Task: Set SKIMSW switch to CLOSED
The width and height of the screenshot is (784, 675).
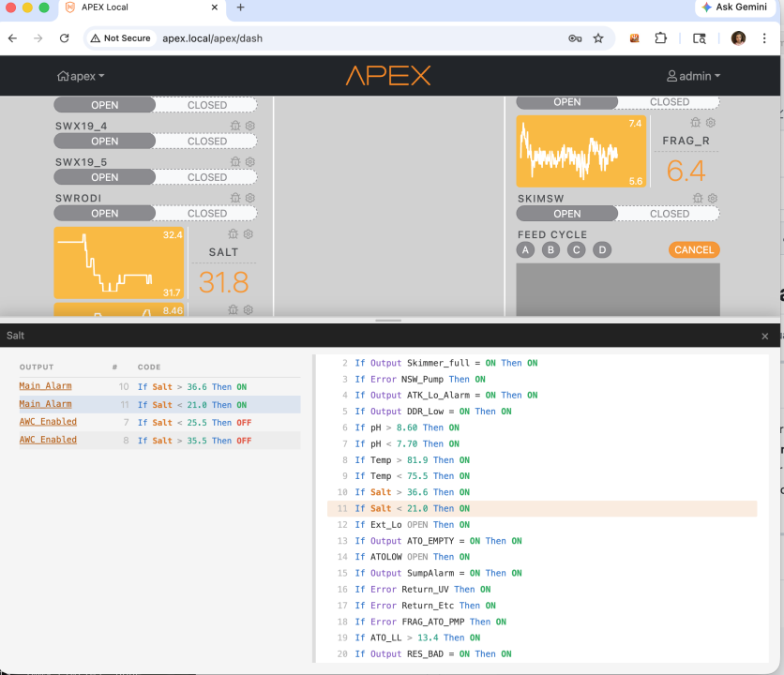Action: click(669, 214)
